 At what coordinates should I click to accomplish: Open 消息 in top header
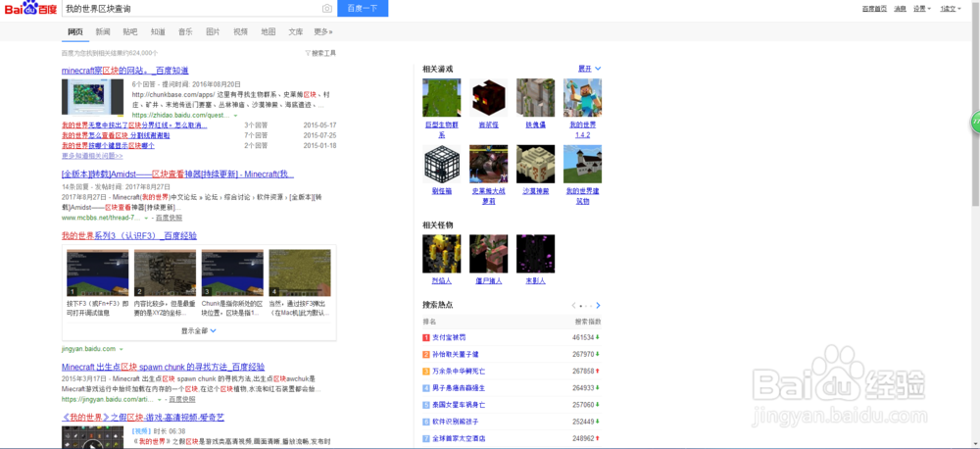tap(900, 9)
